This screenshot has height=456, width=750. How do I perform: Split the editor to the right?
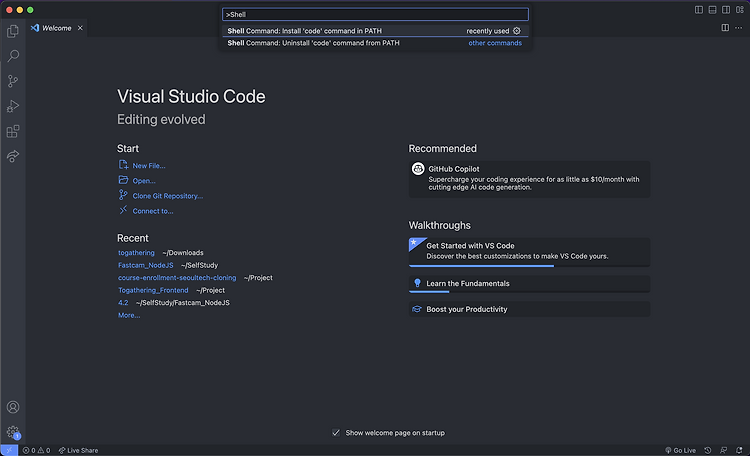(725, 28)
